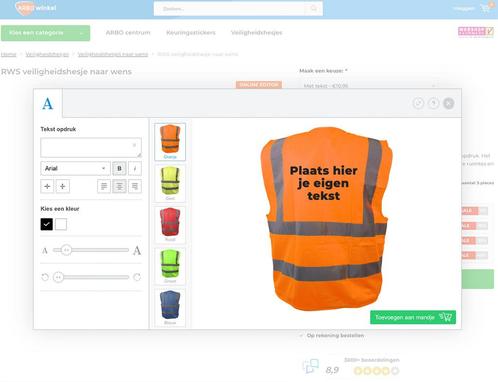This screenshot has width=498, height=382.
Task: Click the Home breadcrumb link
Action: (9, 54)
